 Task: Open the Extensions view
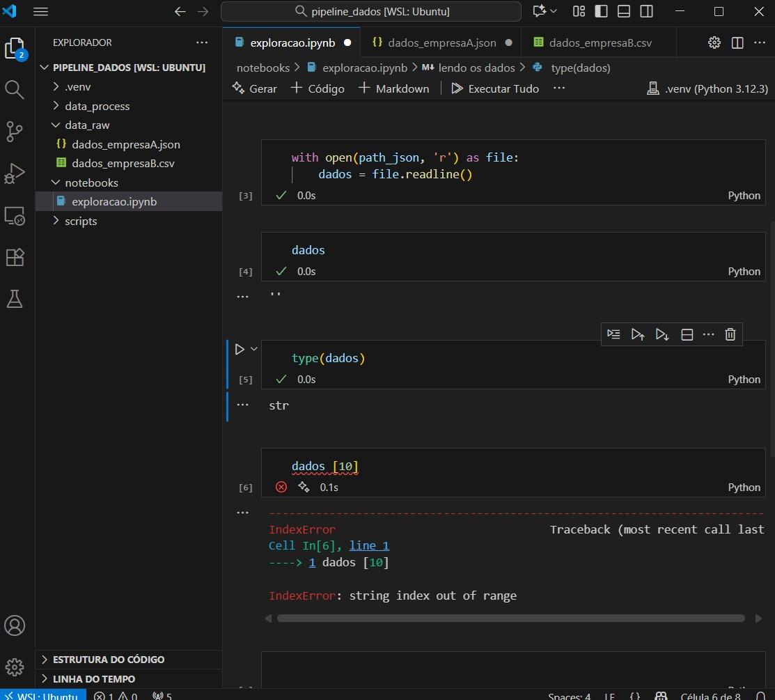coord(15,257)
